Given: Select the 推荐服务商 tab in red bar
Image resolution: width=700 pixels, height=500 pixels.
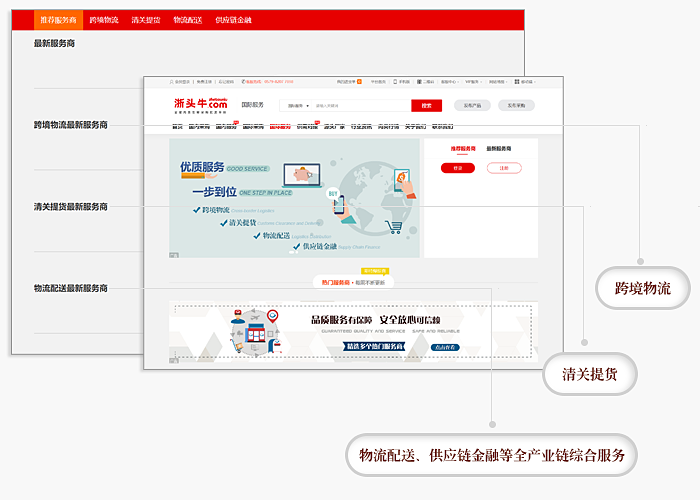Looking at the screenshot, I should 55,20.
